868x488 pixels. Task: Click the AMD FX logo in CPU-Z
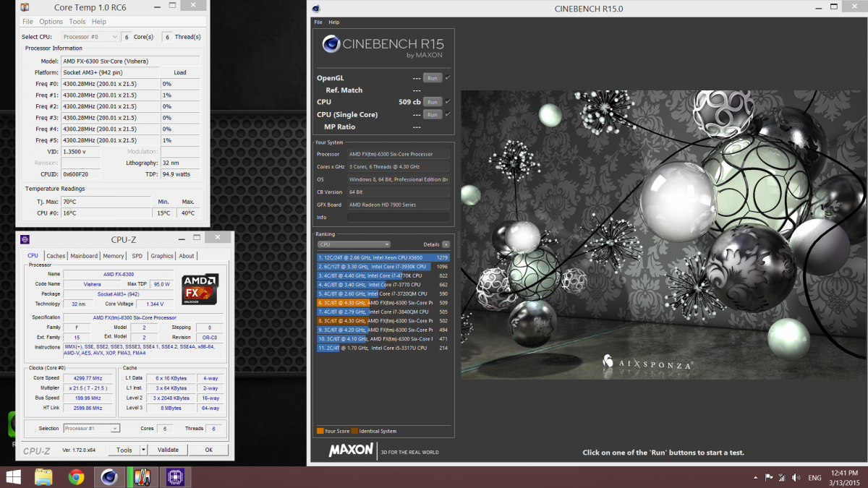200,289
